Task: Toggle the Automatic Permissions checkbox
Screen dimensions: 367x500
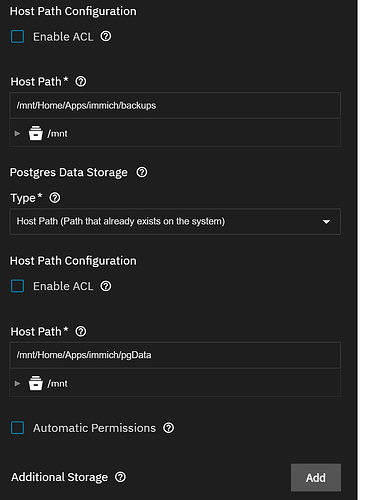Action: point(17,428)
